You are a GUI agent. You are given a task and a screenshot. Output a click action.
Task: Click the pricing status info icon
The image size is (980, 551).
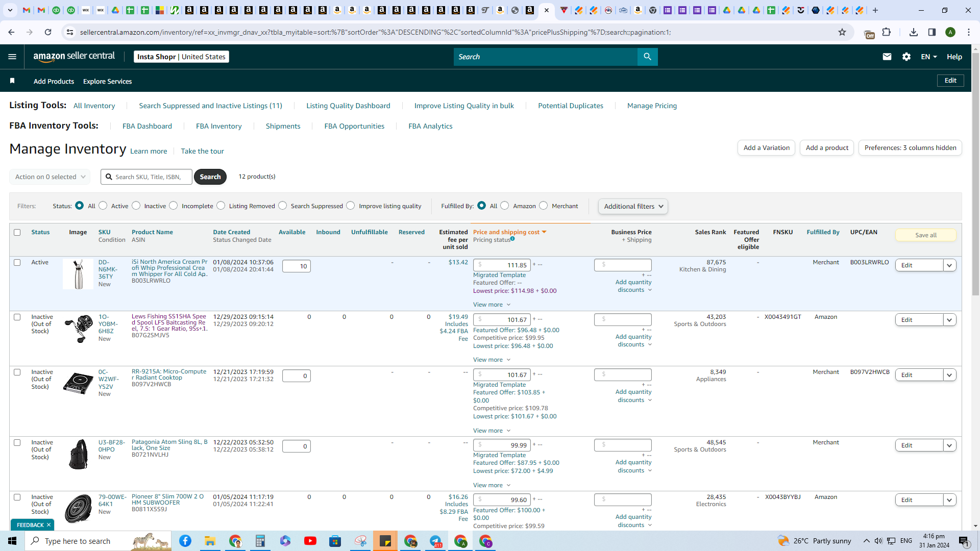512,238
